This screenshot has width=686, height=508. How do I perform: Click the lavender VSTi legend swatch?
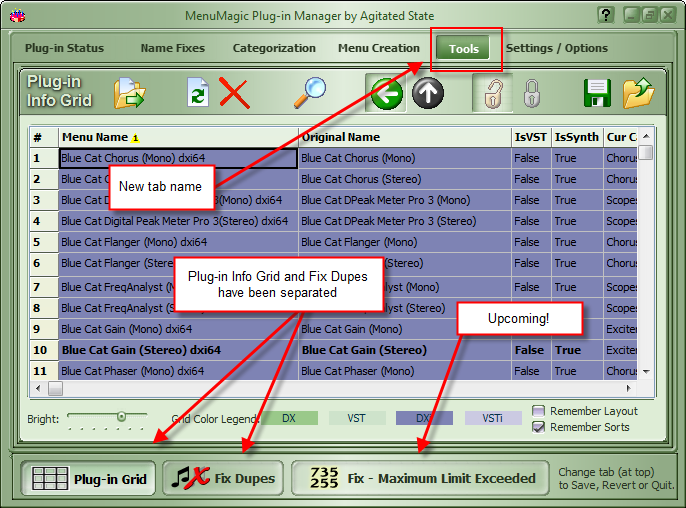(493, 418)
